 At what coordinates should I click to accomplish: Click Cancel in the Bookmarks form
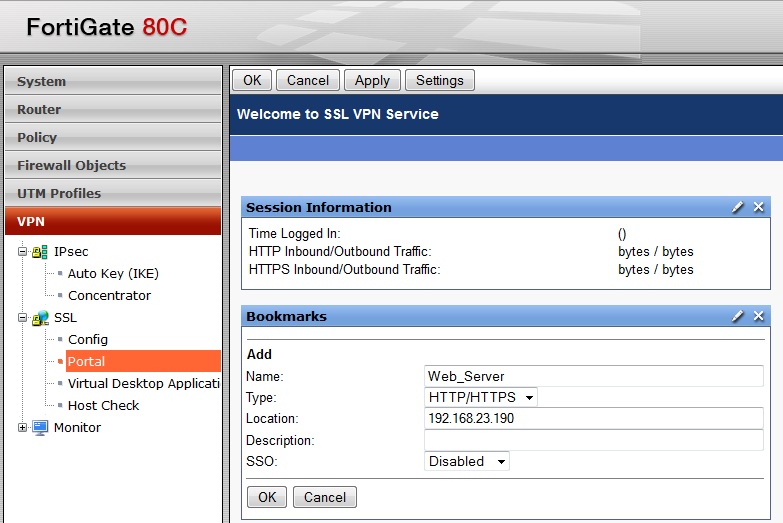[x=325, y=497]
